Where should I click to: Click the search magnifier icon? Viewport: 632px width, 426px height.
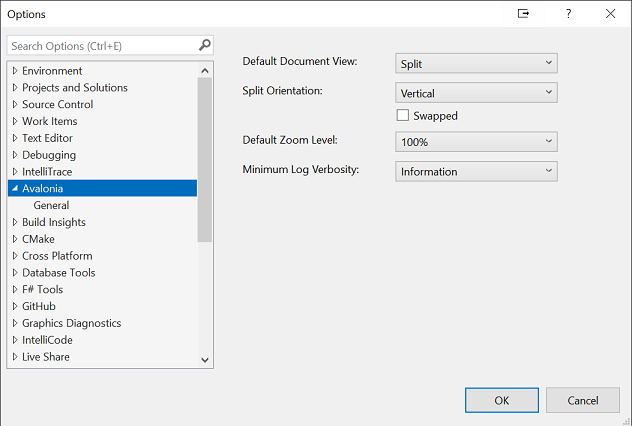204,45
